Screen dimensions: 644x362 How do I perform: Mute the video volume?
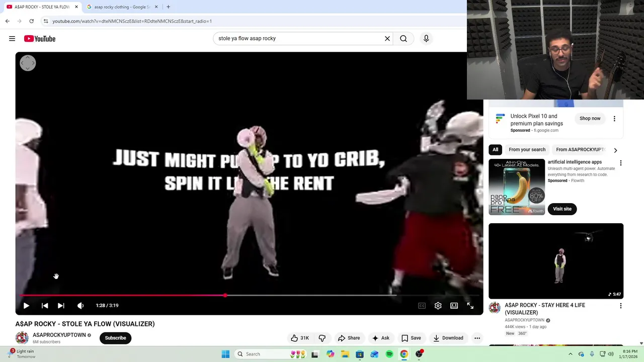(80, 306)
